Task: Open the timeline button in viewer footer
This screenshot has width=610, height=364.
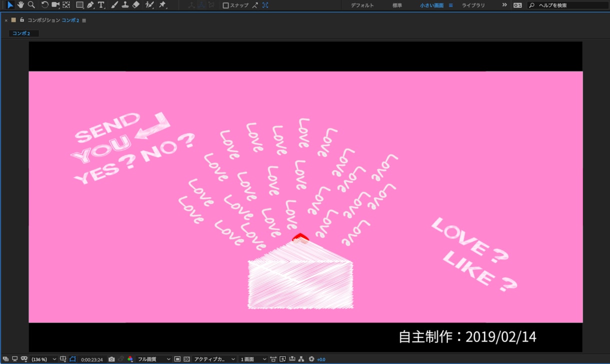Action: 292,359
